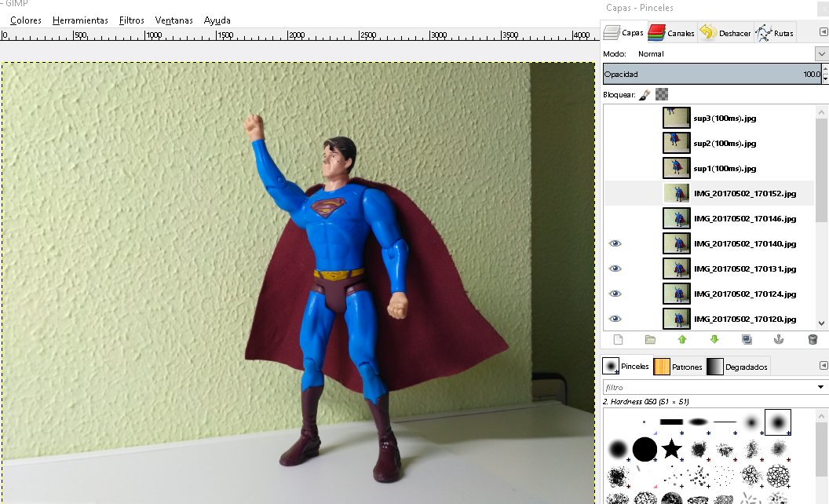Hide the IMG_20170502_170124.jpg layer

(615, 294)
